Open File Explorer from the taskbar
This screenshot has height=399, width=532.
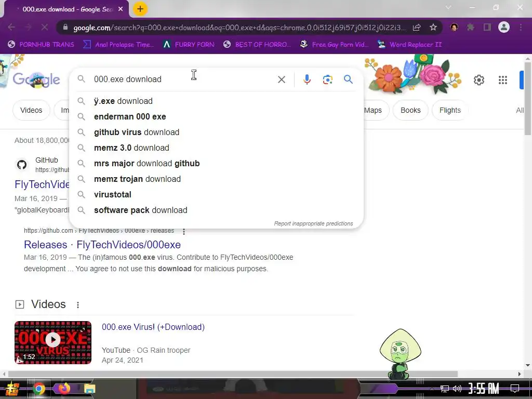tap(89, 389)
